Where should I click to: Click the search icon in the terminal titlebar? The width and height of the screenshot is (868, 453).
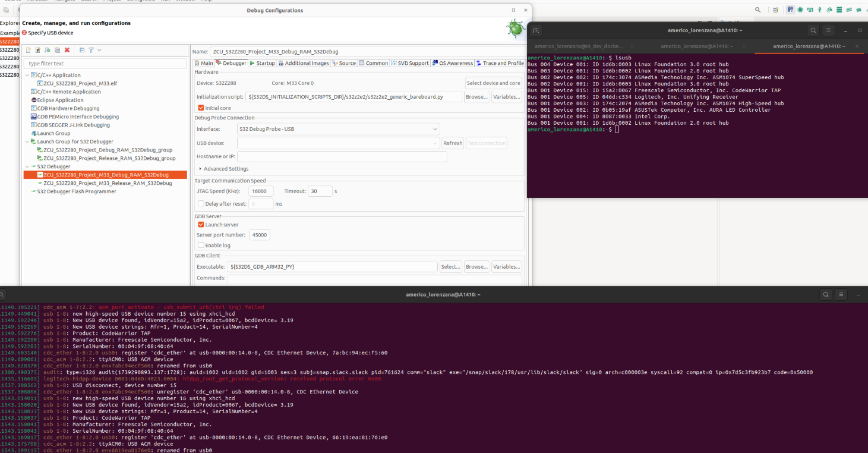click(813, 30)
